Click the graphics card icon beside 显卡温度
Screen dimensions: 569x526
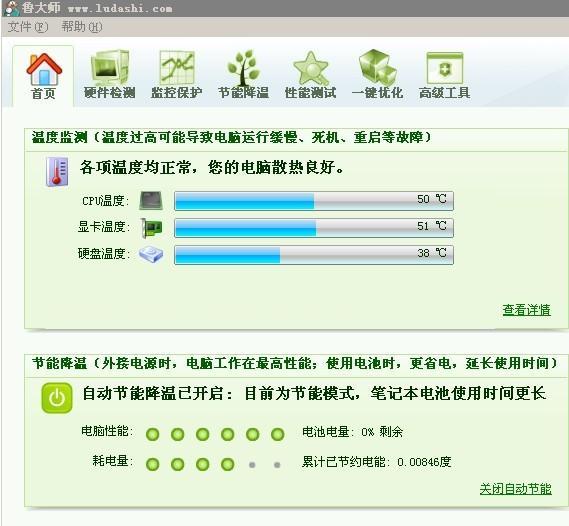tap(151, 228)
